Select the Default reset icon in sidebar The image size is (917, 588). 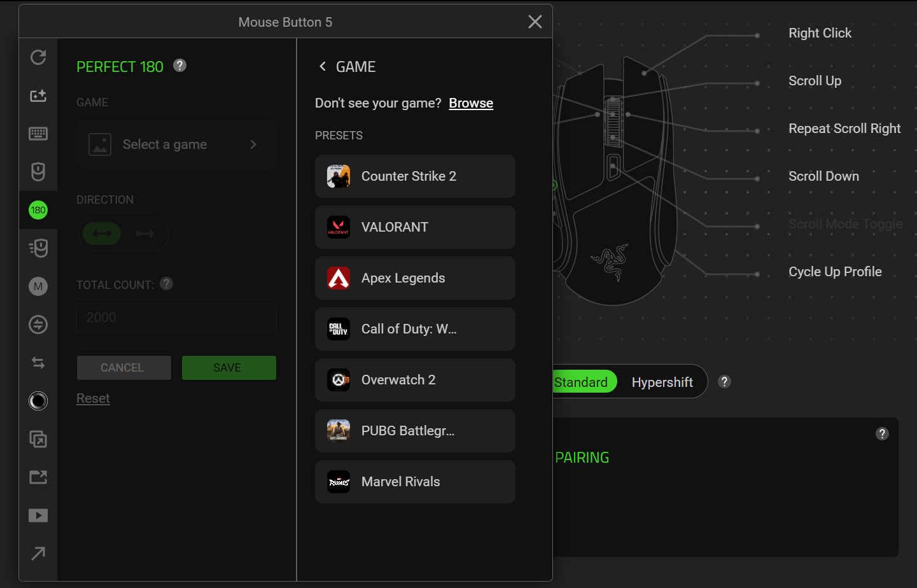pos(38,57)
